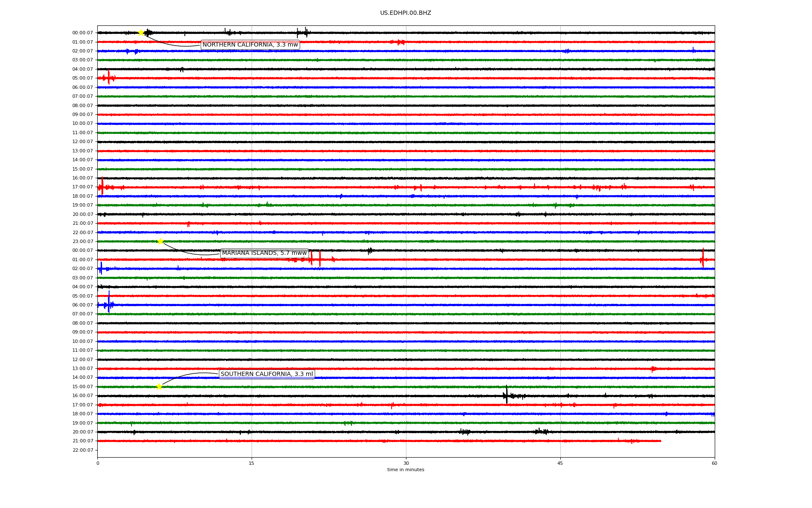Screen dimensions: 812x508
Task: Click the Southern California earthquake star marker
Action: point(159,387)
